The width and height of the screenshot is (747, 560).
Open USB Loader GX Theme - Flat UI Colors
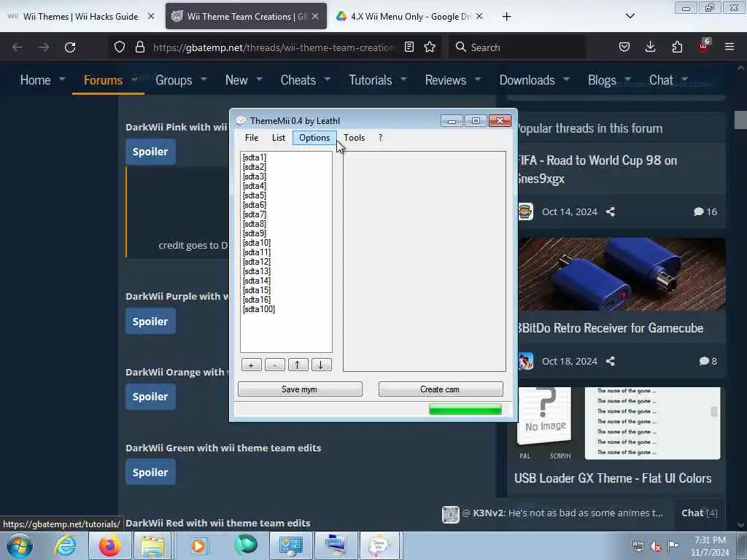pyautogui.click(x=613, y=478)
